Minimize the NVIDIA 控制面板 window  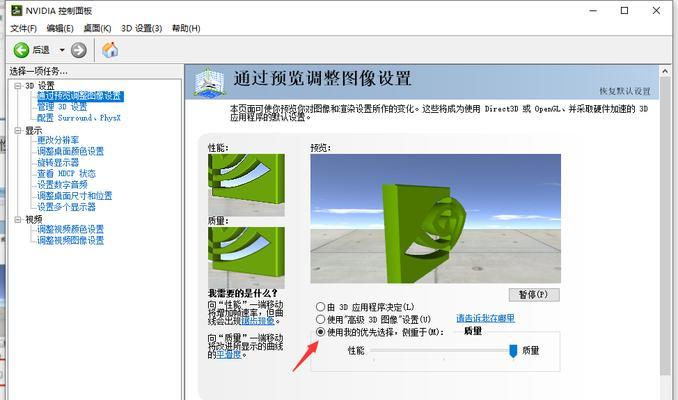click(593, 10)
